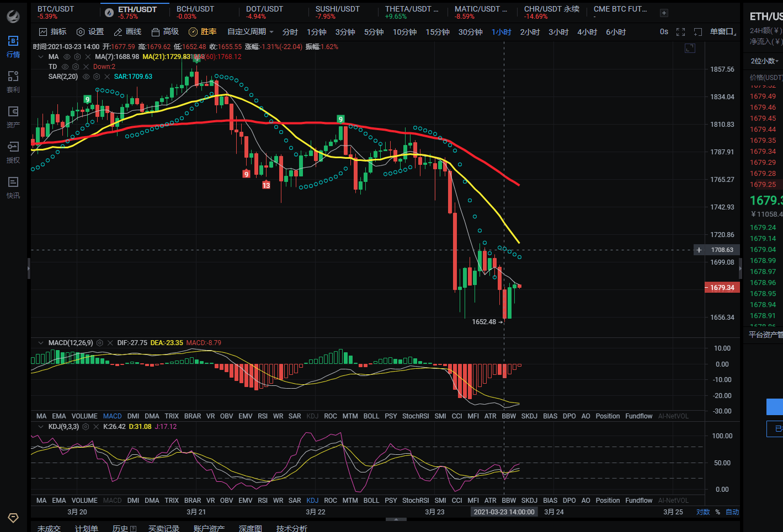Select the 15分钟 timeframe
Image resolution: width=783 pixels, height=532 pixels.
[x=438, y=32]
